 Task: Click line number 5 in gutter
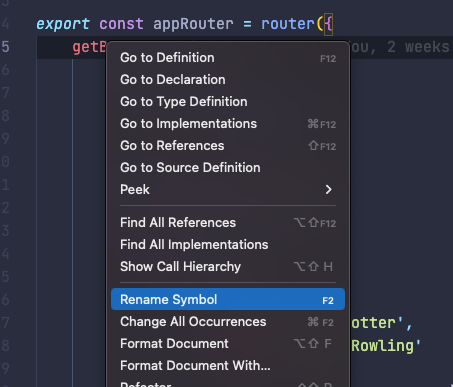[x=5, y=47]
